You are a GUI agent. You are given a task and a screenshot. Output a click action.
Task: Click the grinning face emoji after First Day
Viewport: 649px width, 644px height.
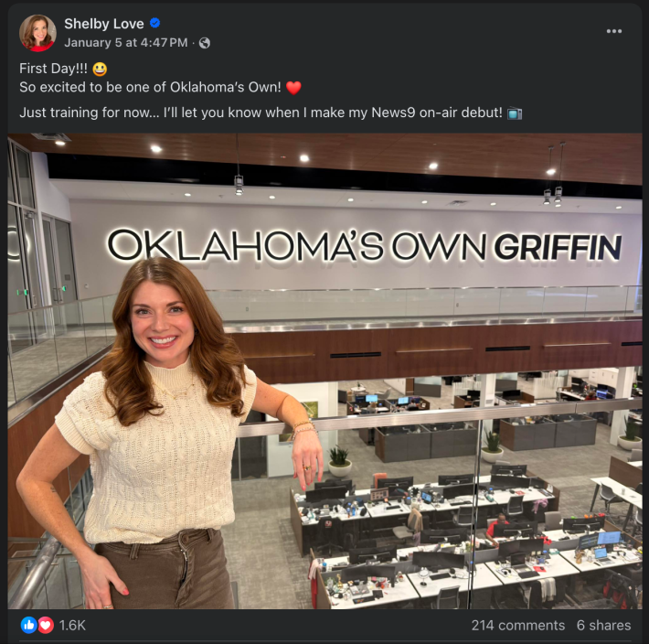pos(100,69)
